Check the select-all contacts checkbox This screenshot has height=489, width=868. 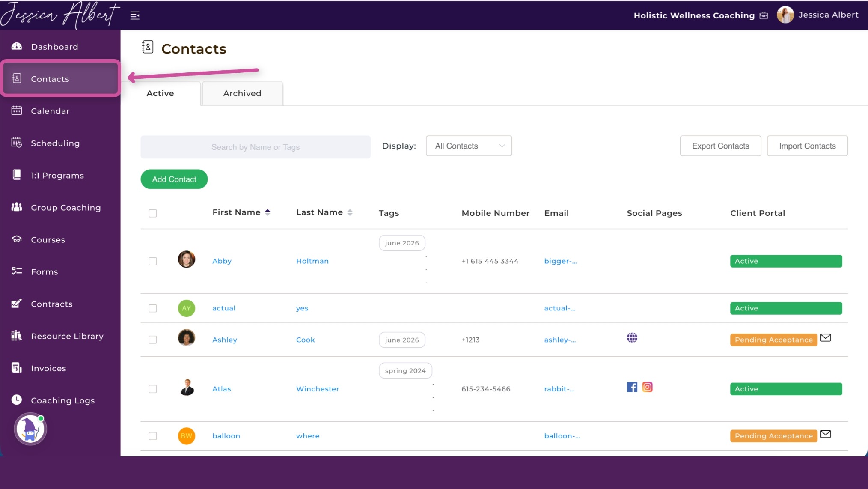(153, 213)
